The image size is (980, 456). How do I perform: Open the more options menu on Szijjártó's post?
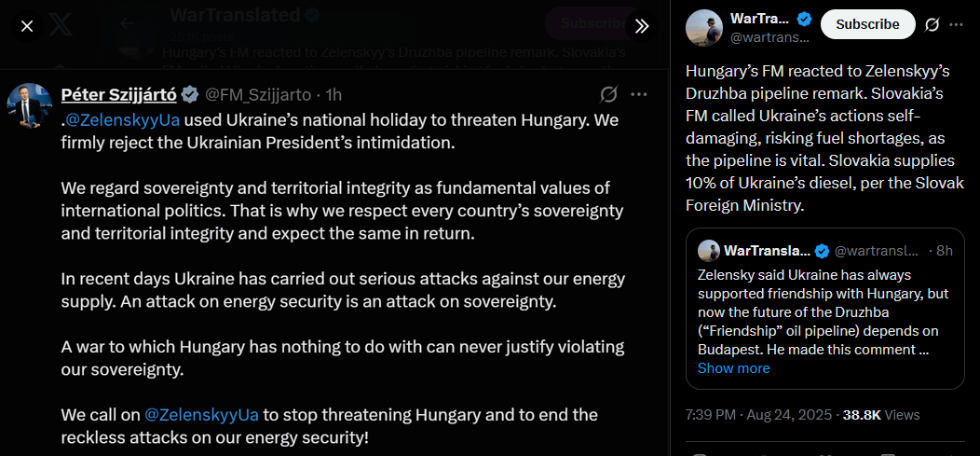pyautogui.click(x=639, y=94)
